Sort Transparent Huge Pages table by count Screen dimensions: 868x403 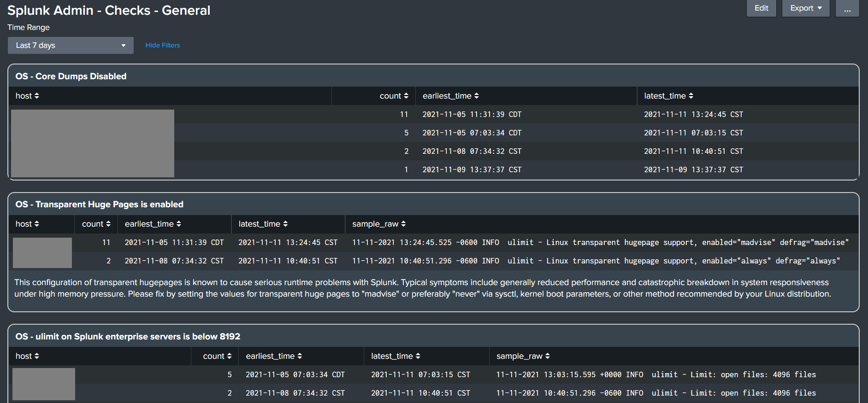pos(96,224)
